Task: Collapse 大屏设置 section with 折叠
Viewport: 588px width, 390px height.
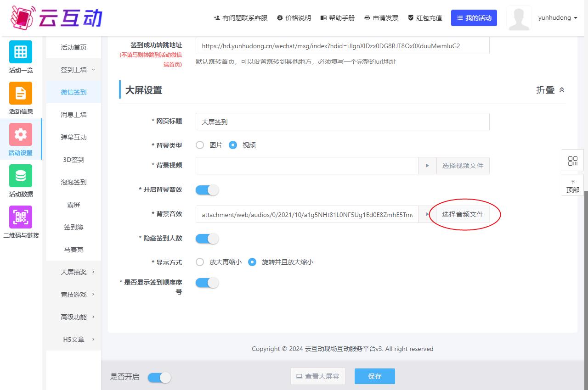Action: point(550,90)
